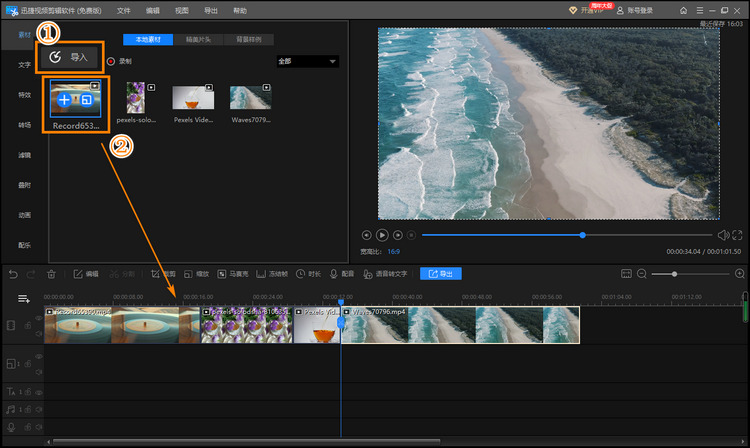Start screen recording with 录制
Viewport: 750px width, 448px height.
point(120,61)
